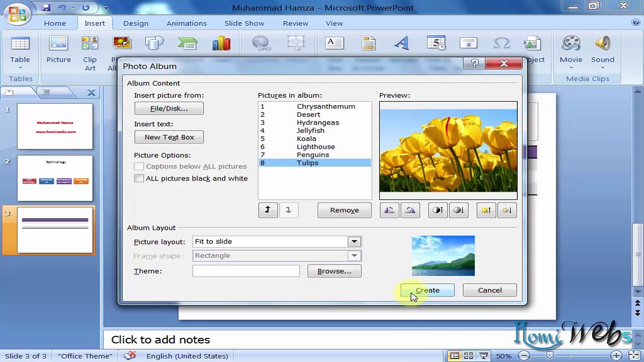644x362 pixels.
Task: Click the Symbol omega icon in ribbon
Action: (502, 44)
